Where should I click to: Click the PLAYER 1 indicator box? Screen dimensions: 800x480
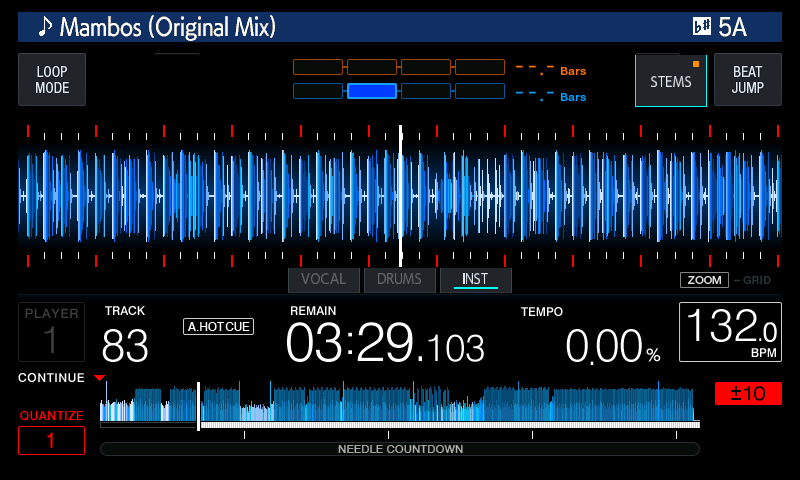52,332
